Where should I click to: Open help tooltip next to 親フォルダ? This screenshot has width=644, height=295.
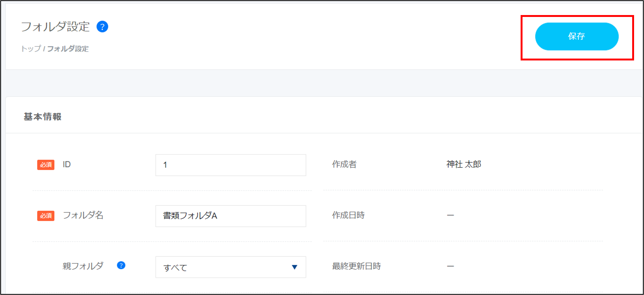(121, 265)
